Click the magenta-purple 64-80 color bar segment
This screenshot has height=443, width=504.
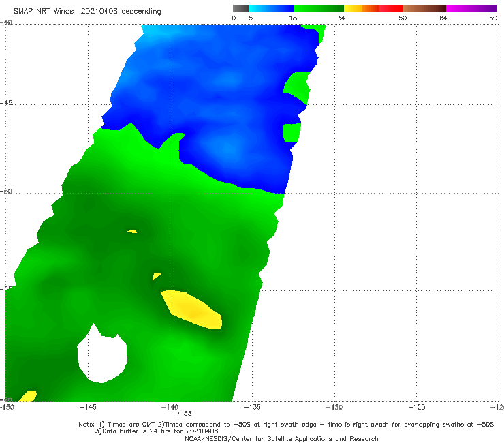coord(471,8)
